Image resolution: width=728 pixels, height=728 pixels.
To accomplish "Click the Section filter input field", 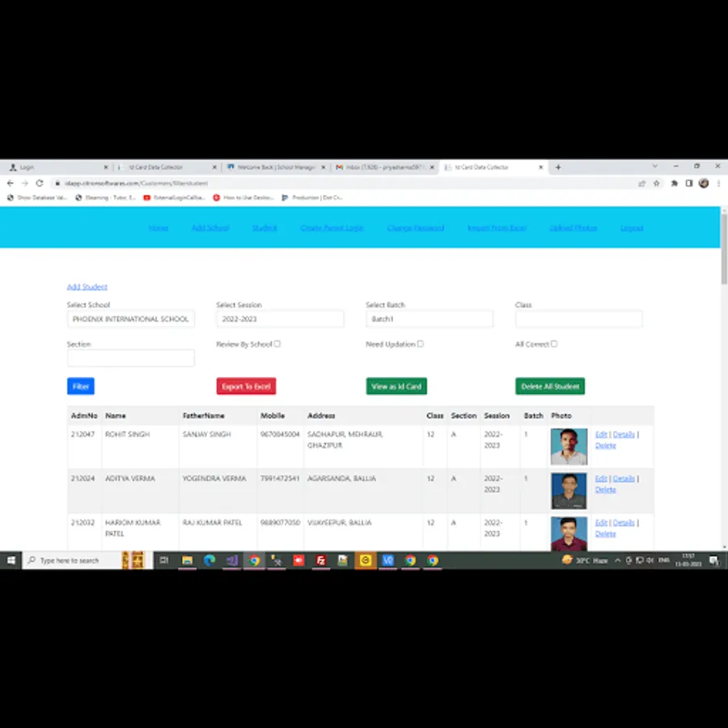I will [131, 358].
